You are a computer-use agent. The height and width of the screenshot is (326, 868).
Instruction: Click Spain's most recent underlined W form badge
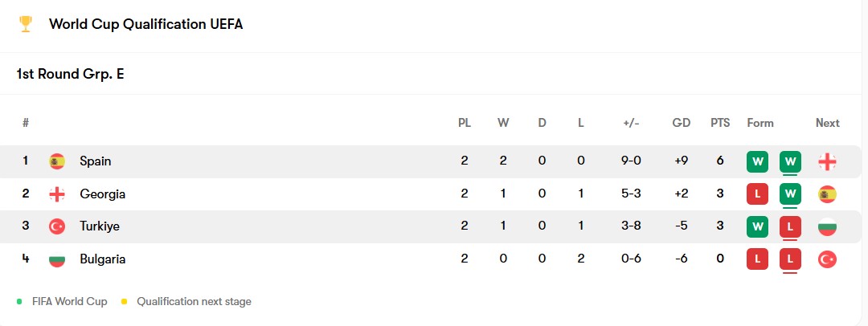pos(790,161)
